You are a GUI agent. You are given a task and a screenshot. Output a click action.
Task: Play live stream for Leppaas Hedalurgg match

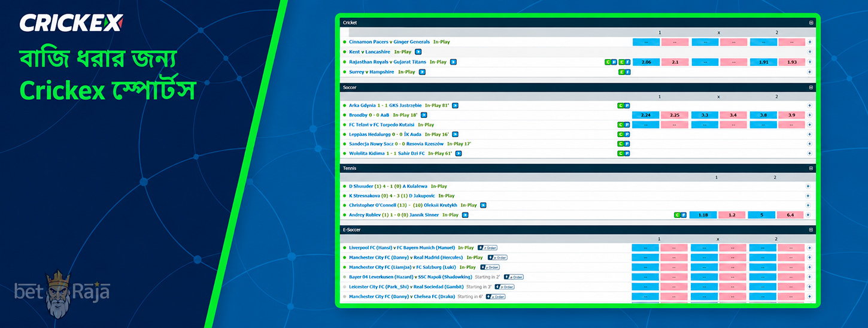pos(455,135)
